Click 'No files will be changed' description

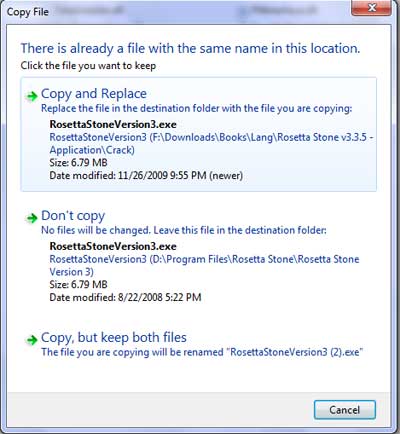pos(184,230)
